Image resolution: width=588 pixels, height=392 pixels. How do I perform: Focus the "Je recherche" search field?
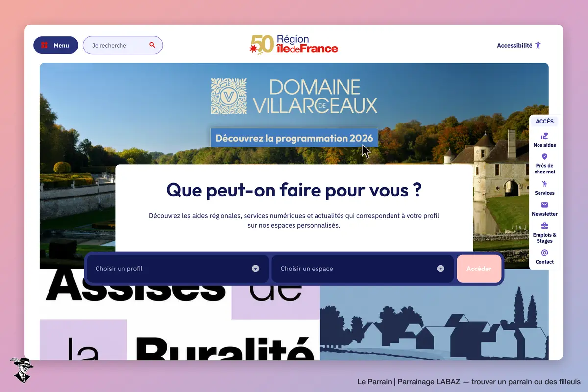[122, 45]
